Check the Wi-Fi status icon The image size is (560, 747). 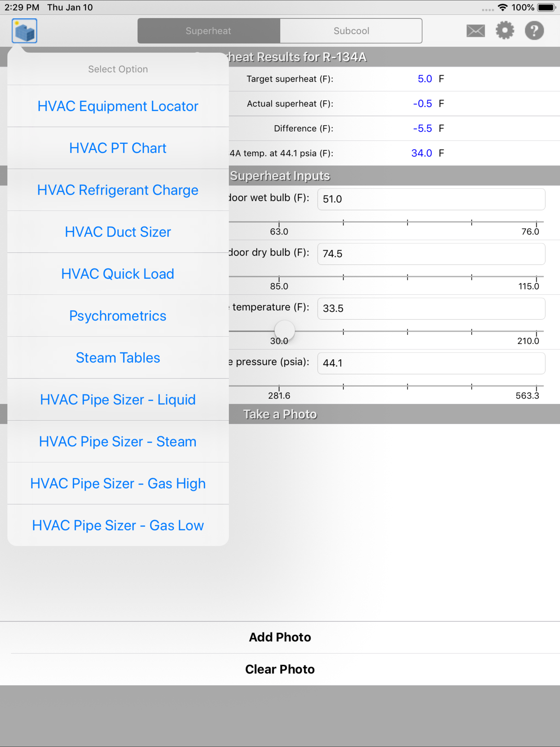(503, 7)
